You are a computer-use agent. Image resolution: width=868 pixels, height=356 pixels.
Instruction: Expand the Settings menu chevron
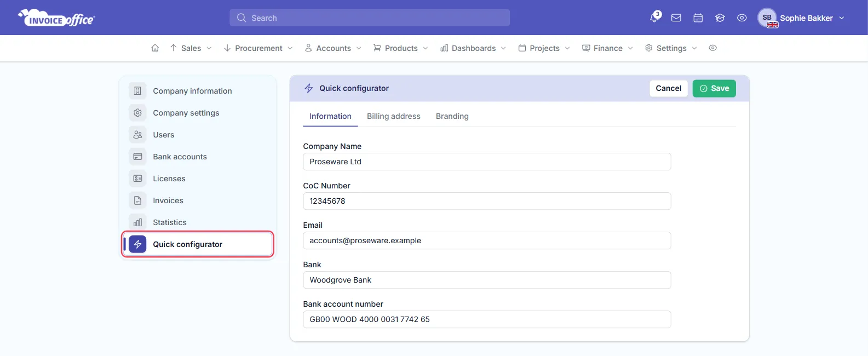[x=694, y=48]
